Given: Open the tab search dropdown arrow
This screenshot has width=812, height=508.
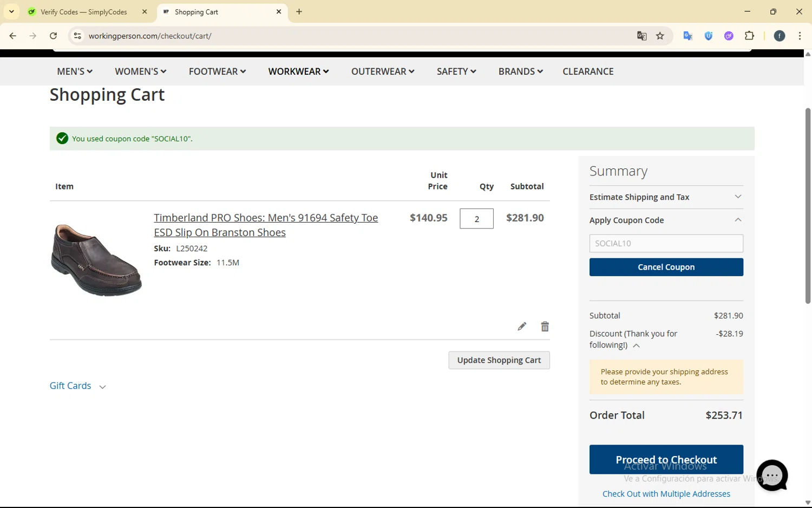Looking at the screenshot, I should pyautogui.click(x=11, y=11).
